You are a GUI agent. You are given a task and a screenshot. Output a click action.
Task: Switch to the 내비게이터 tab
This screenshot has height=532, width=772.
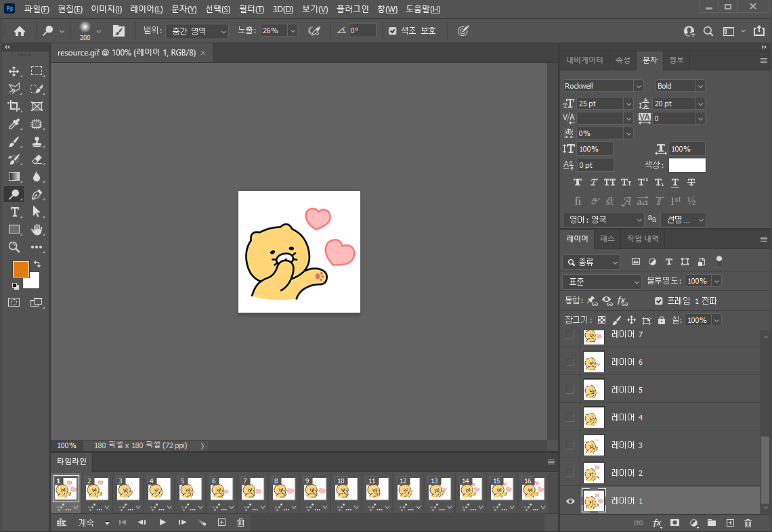pyautogui.click(x=584, y=60)
